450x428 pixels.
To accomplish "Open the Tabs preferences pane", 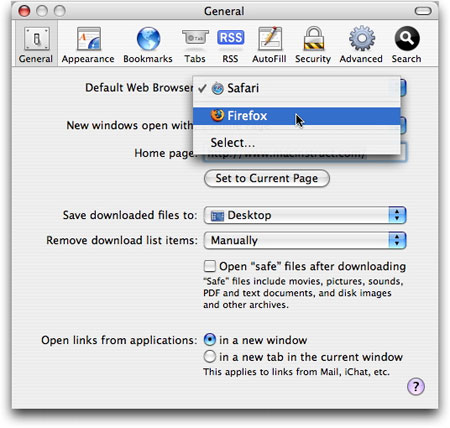I will 195,45.
